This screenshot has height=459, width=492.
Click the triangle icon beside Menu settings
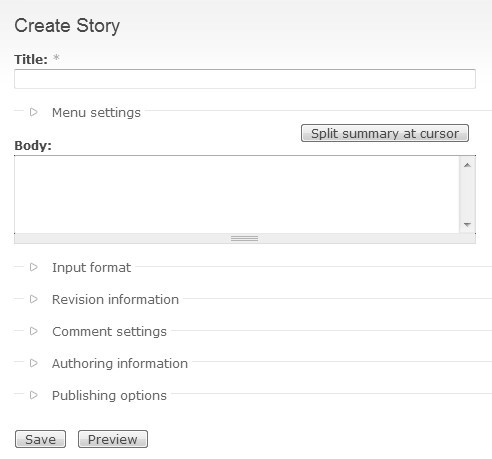(34, 112)
